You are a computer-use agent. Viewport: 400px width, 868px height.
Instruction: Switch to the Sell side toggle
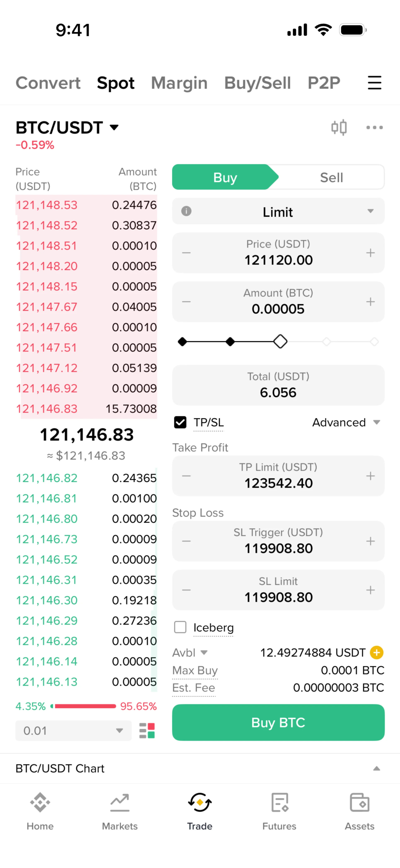pyautogui.click(x=331, y=177)
